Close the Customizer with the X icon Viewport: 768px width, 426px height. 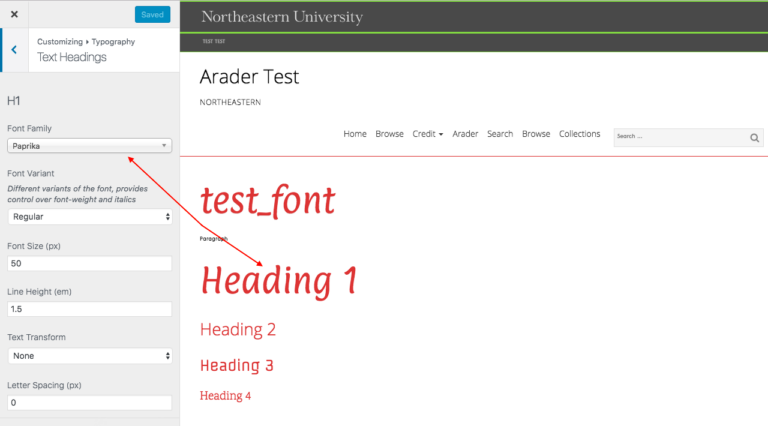coord(14,15)
